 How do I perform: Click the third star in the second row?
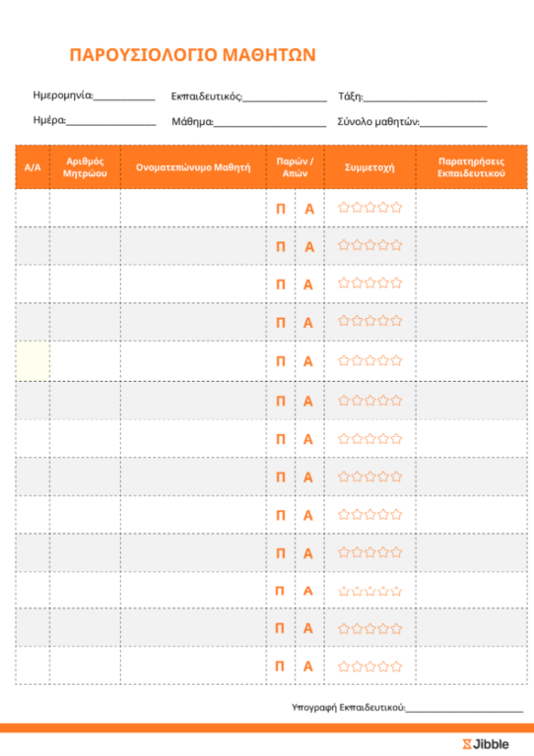click(x=370, y=245)
